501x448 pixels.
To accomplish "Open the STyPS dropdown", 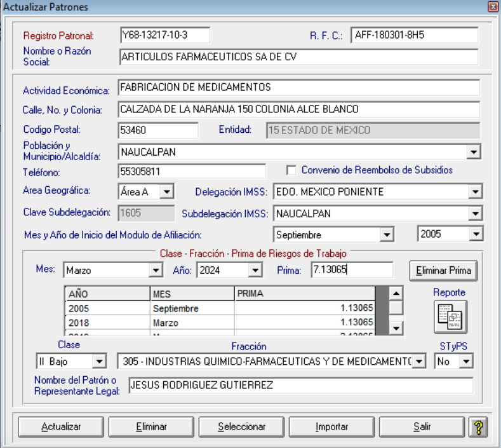I will tap(466, 362).
